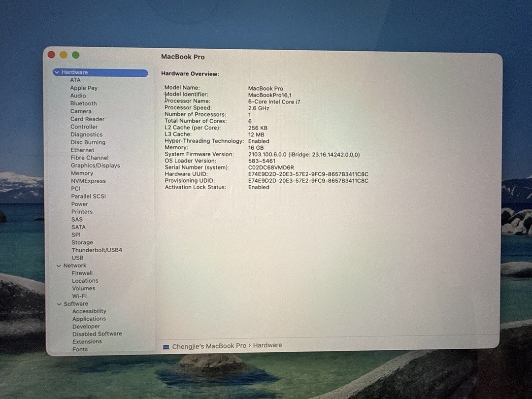532x399 pixels.
Task: Click the System Firmware Version value
Action: [x=304, y=155]
